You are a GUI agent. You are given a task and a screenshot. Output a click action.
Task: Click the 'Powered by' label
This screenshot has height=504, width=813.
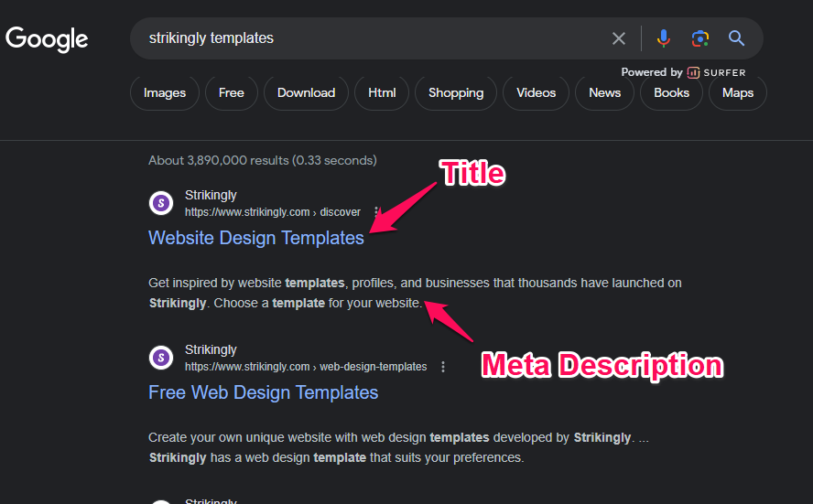(652, 72)
